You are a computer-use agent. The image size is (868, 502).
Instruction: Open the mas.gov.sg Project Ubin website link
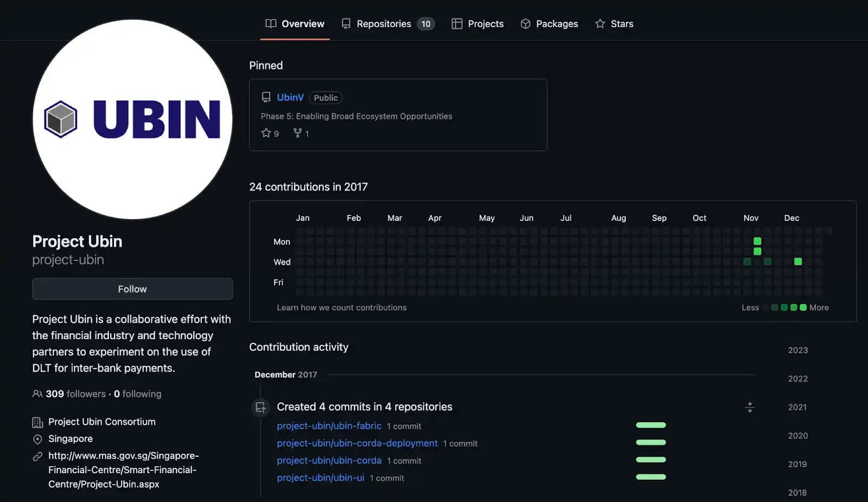124,470
